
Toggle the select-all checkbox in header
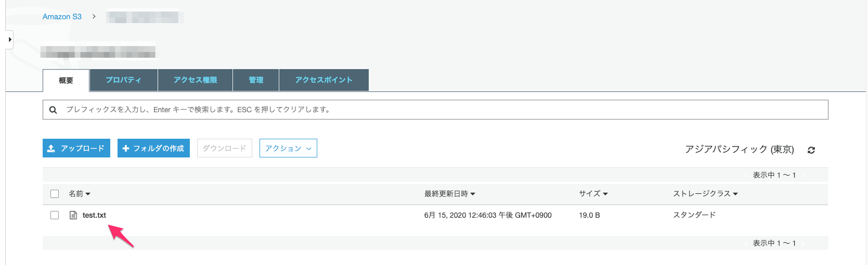coord(55,194)
